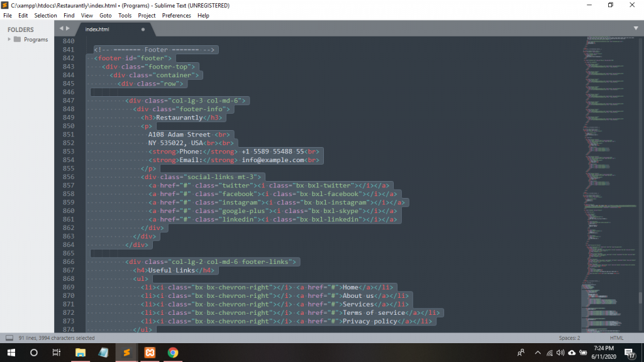This screenshot has height=362, width=644.
Task: Open the Preferences menu
Action: 176,15
